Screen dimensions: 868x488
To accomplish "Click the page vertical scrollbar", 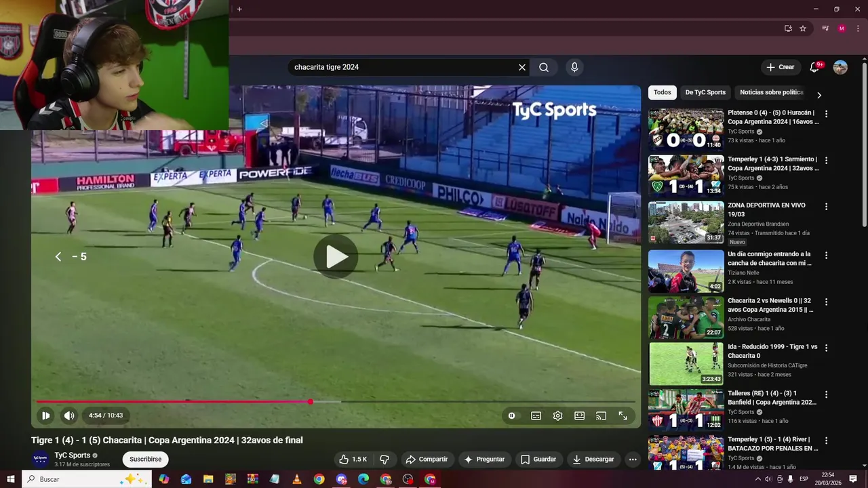I will pos(865,145).
